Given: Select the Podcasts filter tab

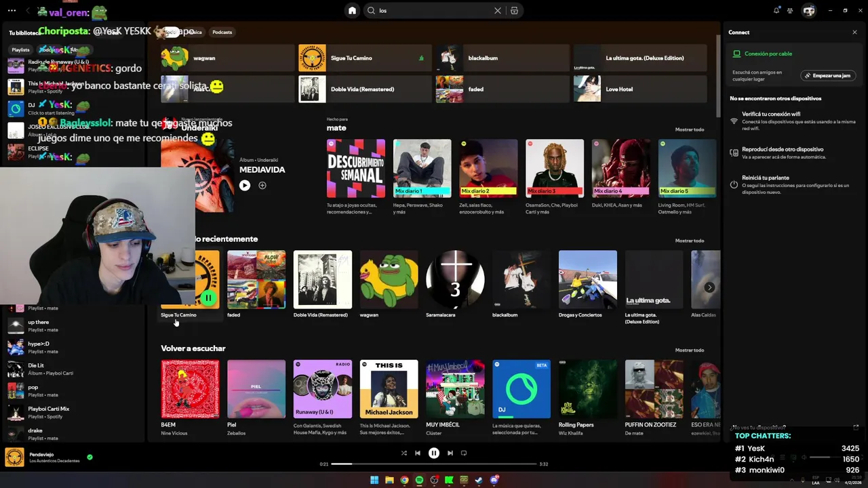Looking at the screenshot, I should (222, 32).
